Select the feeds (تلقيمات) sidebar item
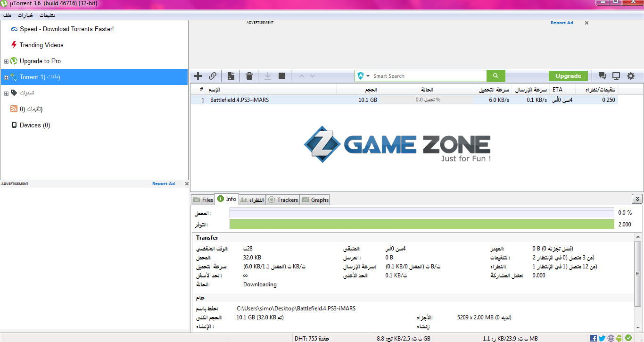Screen dimensions: 644x342 [x=31, y=109]
